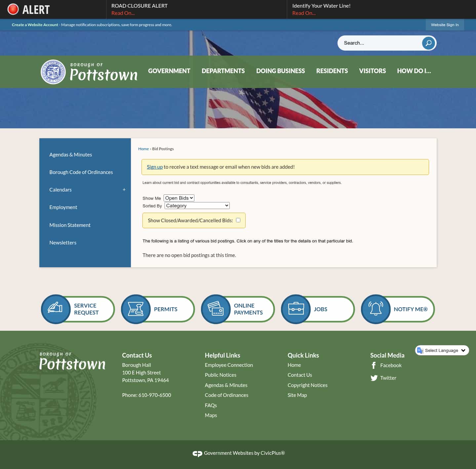This screenshot has width=476, height=469.
Task: Click the Notify Me bell icon
Action: pyautogui.click(x=376, y=309)
